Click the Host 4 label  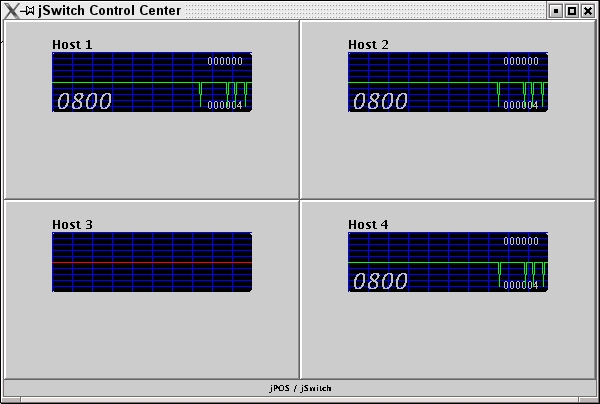(x=368, y=225)
